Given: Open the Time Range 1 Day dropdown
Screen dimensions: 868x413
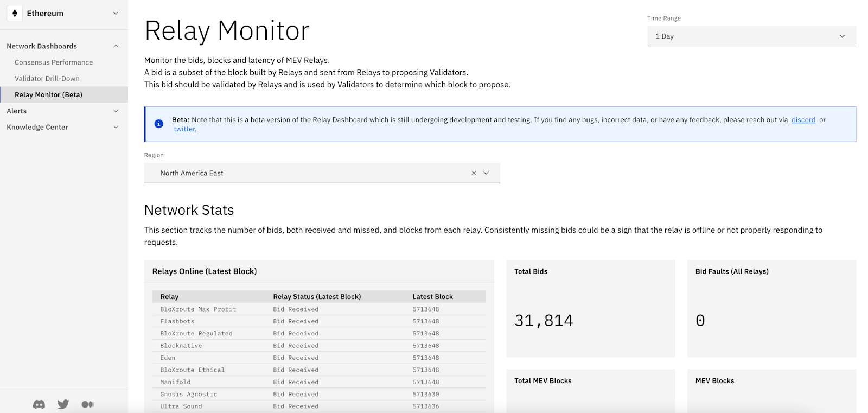Looking at the screenshot, I should [751, 36].
